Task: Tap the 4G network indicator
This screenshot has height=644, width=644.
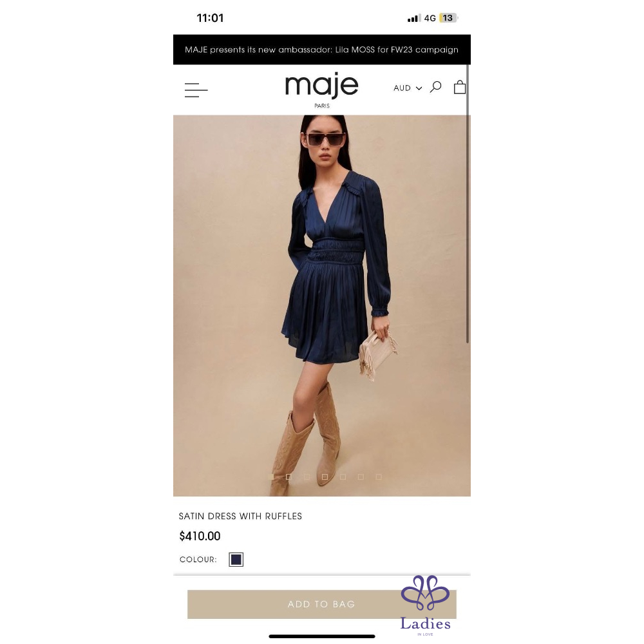Action: click(x=430, y=18)
